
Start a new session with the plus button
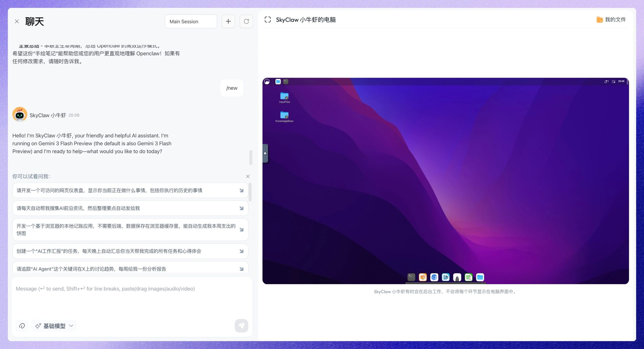click(228, 21)
